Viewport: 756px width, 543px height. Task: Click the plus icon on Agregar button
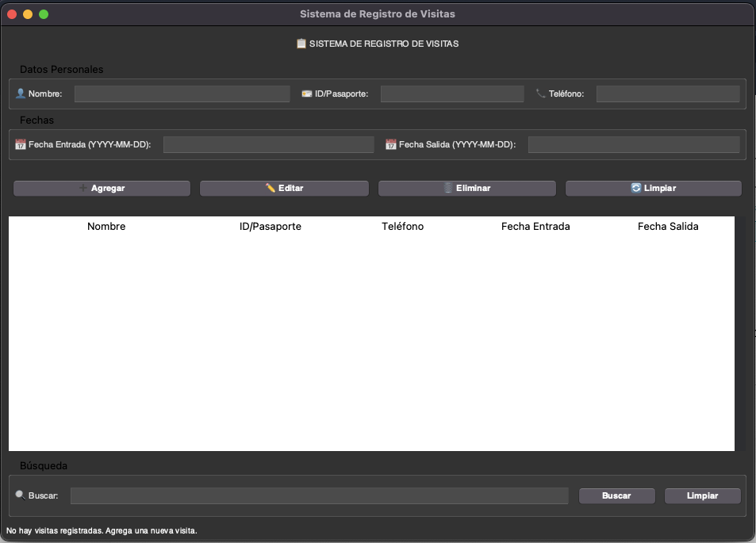tap(83, 188)
